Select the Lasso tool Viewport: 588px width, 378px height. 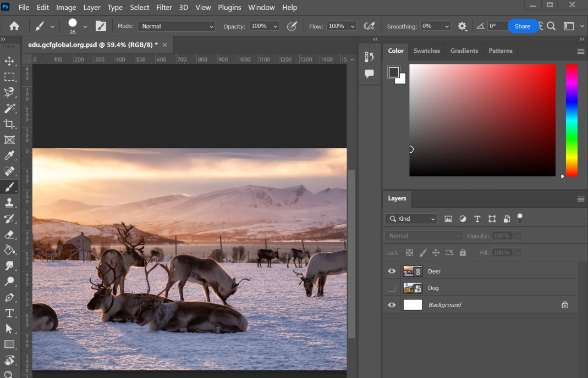coord(8,92)
